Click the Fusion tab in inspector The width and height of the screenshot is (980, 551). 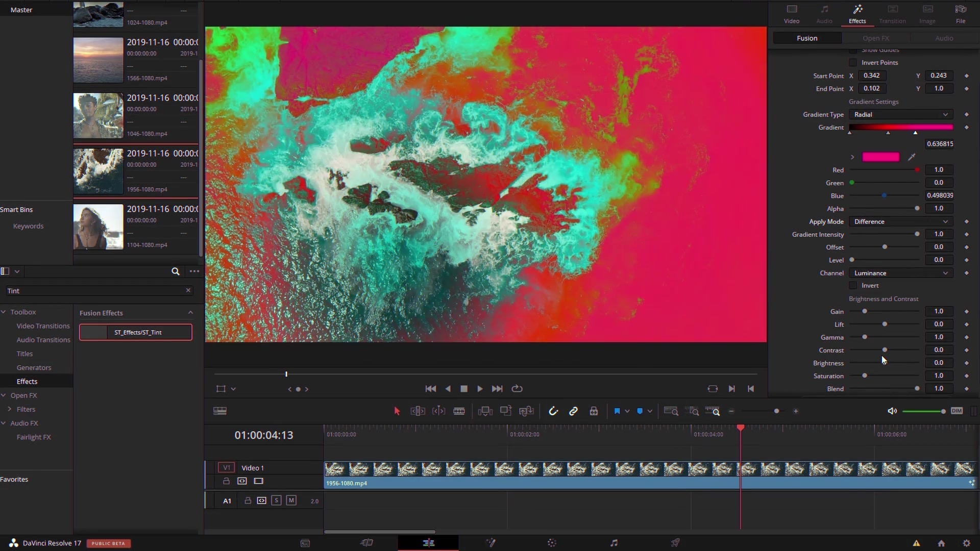tap(806, 38)
